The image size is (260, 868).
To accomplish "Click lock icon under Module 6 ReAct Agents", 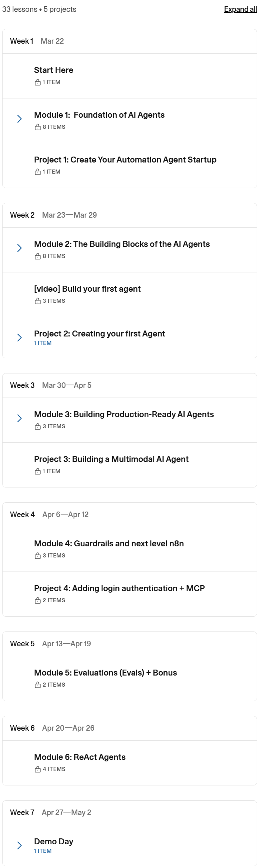I will click(x=37, y=769).
